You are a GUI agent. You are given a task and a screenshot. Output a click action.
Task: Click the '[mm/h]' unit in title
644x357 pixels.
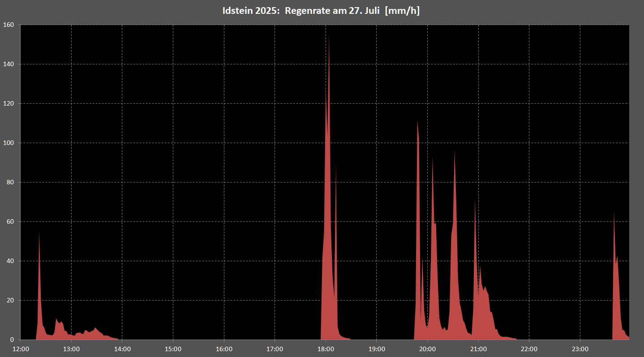point(403,11)
